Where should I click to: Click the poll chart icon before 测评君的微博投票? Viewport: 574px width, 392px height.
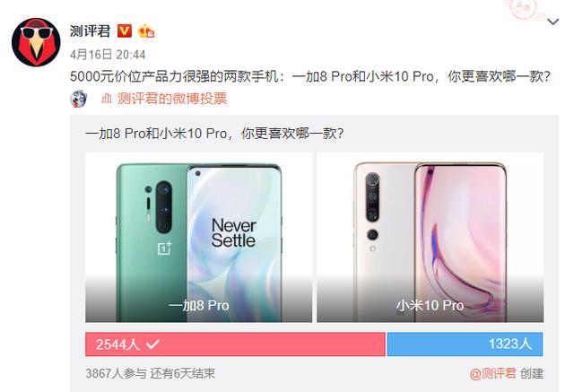coord(107,99)
